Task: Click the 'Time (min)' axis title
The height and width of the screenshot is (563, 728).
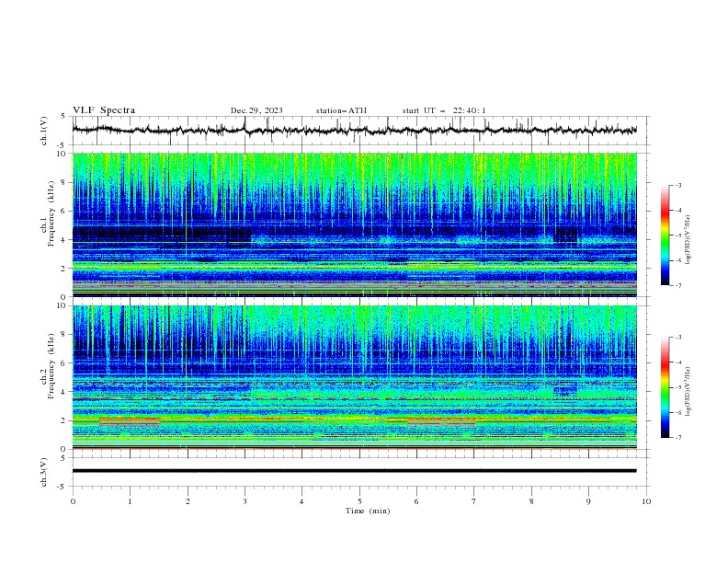Action: point(368,511)
